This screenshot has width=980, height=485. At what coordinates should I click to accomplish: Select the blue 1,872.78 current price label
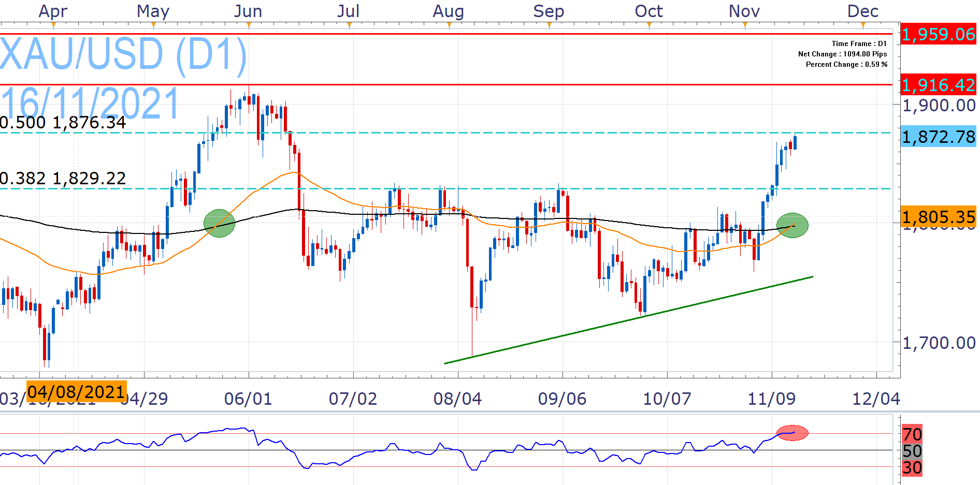pyautogui.click(x=938, y=137)
